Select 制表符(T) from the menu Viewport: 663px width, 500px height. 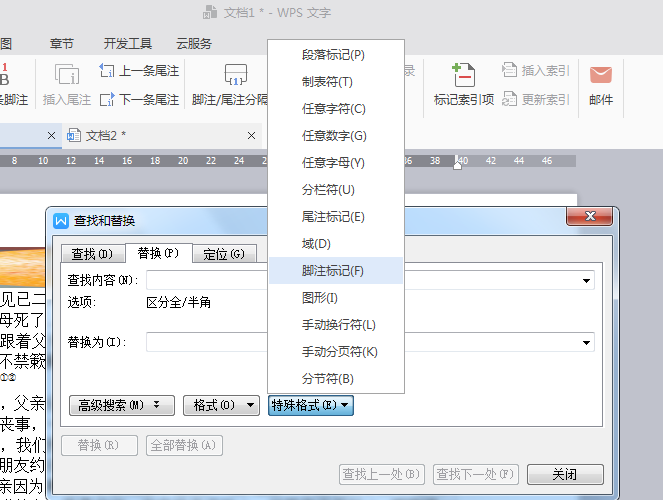[336, 82]
